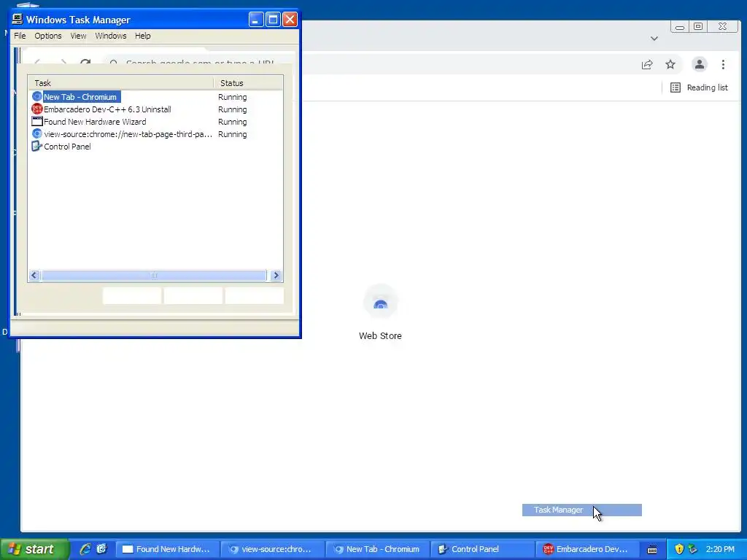Image resolution: width=747 pixels, height=560 pixels.
Task: Click the network connection tray icon
Action: click(x=693, y=549)
